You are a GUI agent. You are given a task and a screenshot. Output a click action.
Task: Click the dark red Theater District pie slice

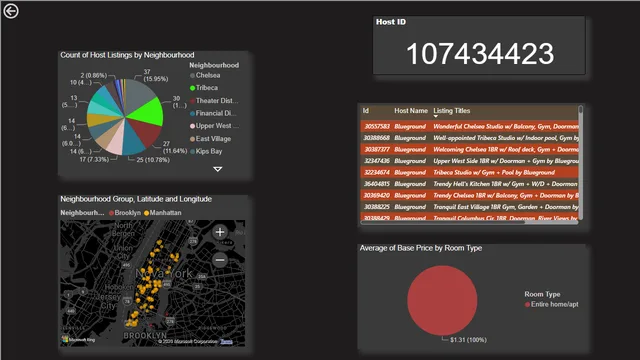coord(145,132)
